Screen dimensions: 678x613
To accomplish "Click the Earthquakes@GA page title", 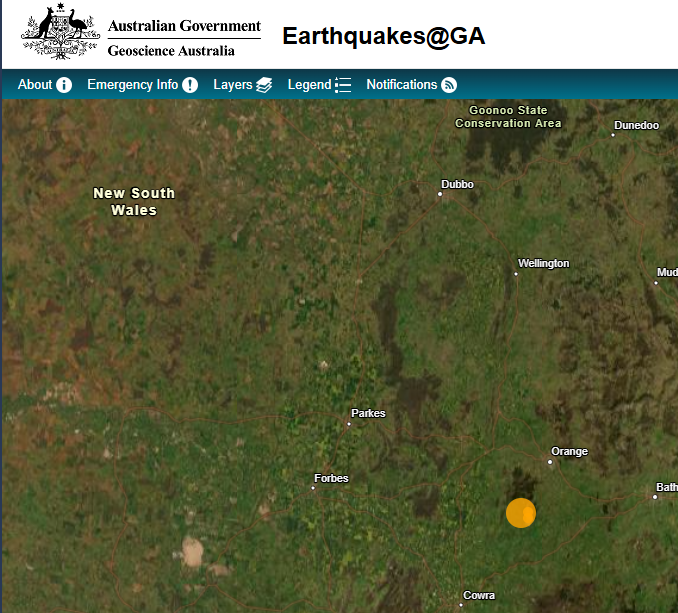I will 383,36.
